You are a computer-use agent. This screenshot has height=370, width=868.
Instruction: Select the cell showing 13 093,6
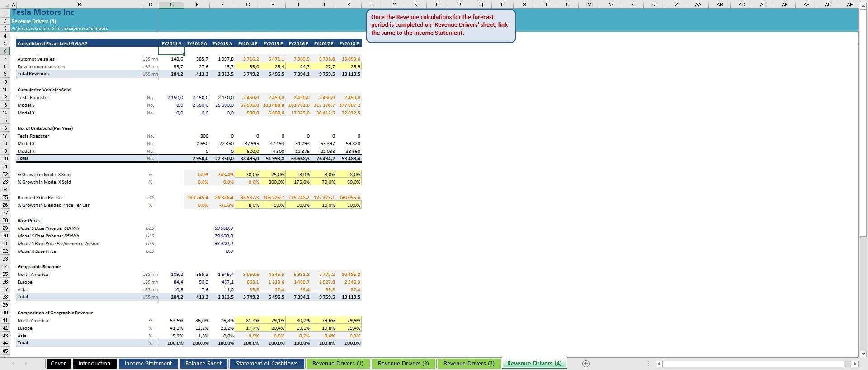coord(349,59)
